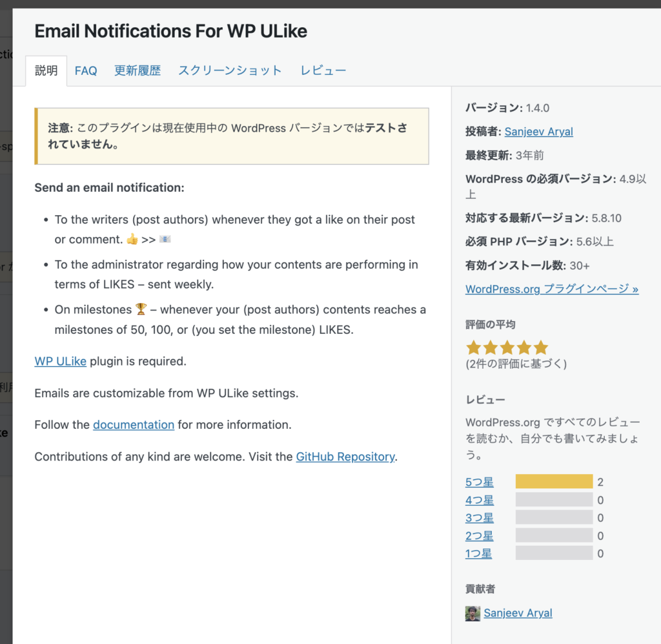This screenshot has width=661, height=644.
Task: Follow the documentation link
Action: point(134,424)
